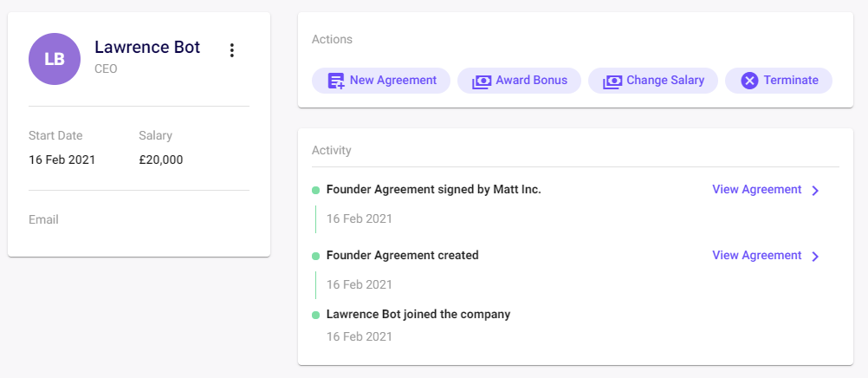Open the three-dot menu beside Lawrence Bot

click(231, 50)
